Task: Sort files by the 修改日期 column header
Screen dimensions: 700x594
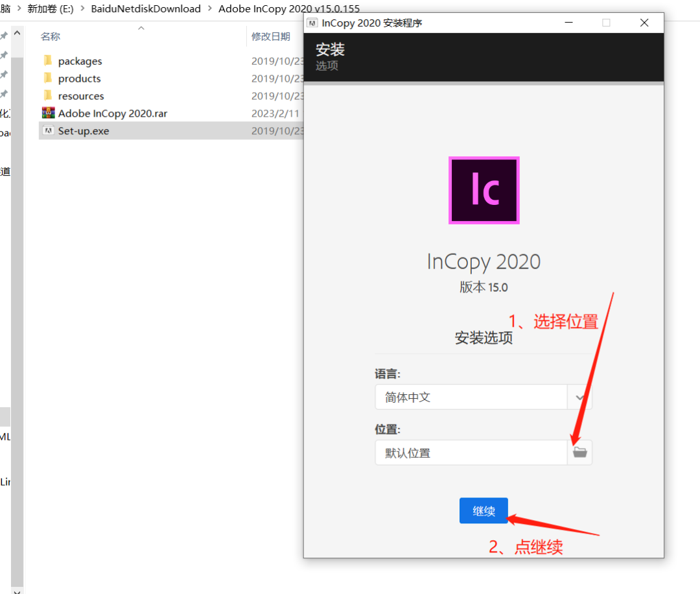Action: click(272, 36)
